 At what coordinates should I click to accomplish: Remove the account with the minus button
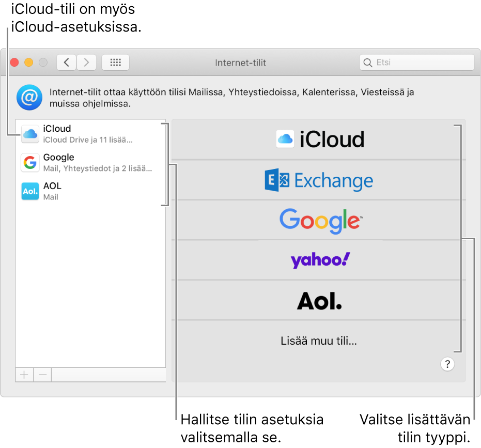click(x=43, y=375)
